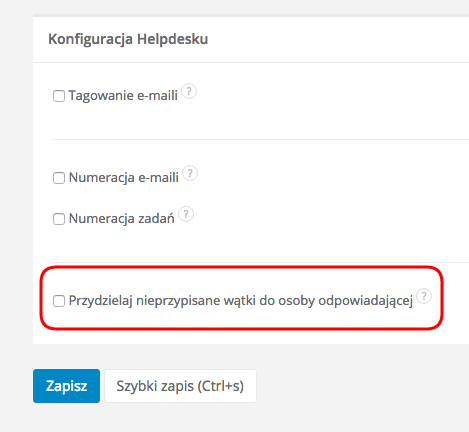
Task: Check Przydzielaj nieprzypisane wątki checkbox
Action: click(x=59, y=301)
